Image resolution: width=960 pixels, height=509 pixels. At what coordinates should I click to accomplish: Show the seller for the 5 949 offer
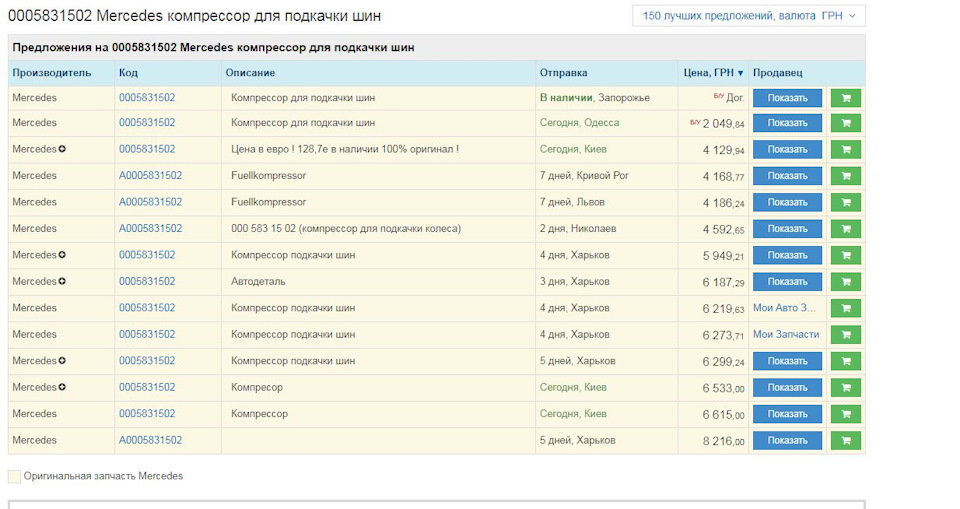(x=787, y=255)
